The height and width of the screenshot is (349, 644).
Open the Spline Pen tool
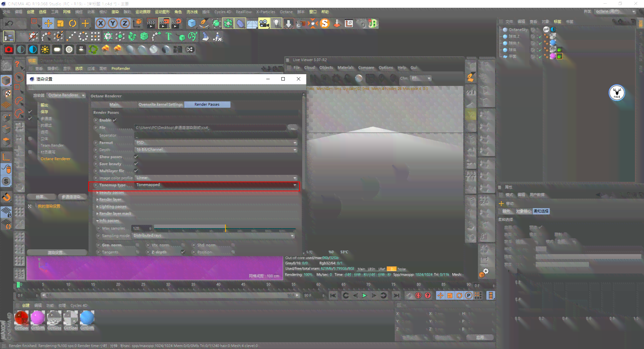(204, 23)
